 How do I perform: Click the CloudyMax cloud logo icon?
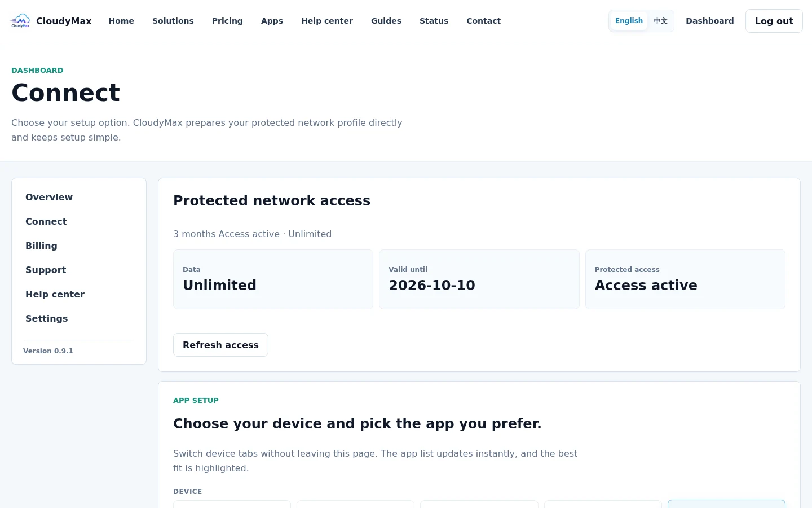click(x=20, y=21)
